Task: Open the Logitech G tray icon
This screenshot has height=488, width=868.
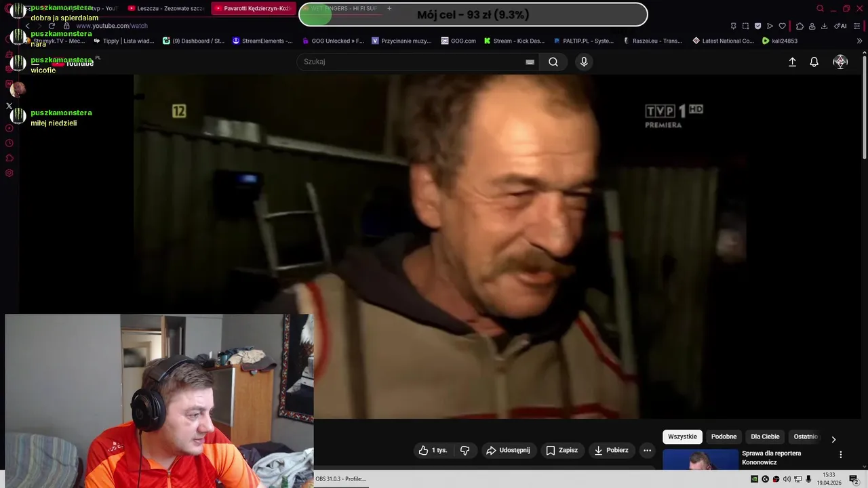Action: coord(766,479)
